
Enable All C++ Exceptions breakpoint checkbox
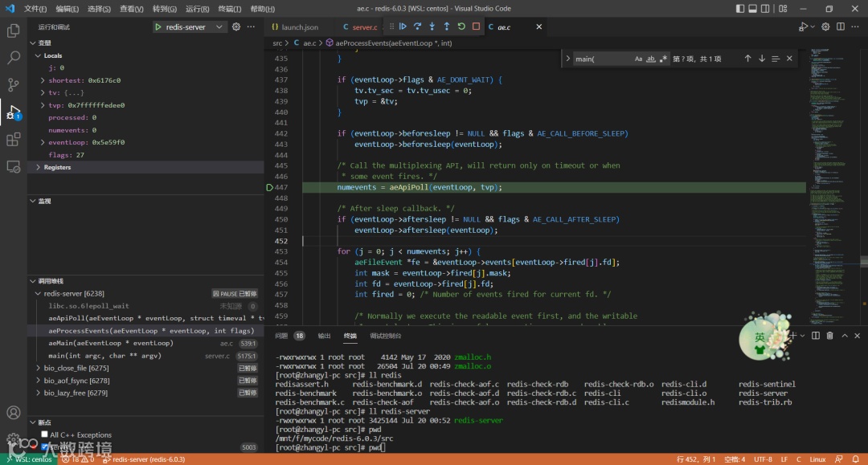(x=45, y=434)
